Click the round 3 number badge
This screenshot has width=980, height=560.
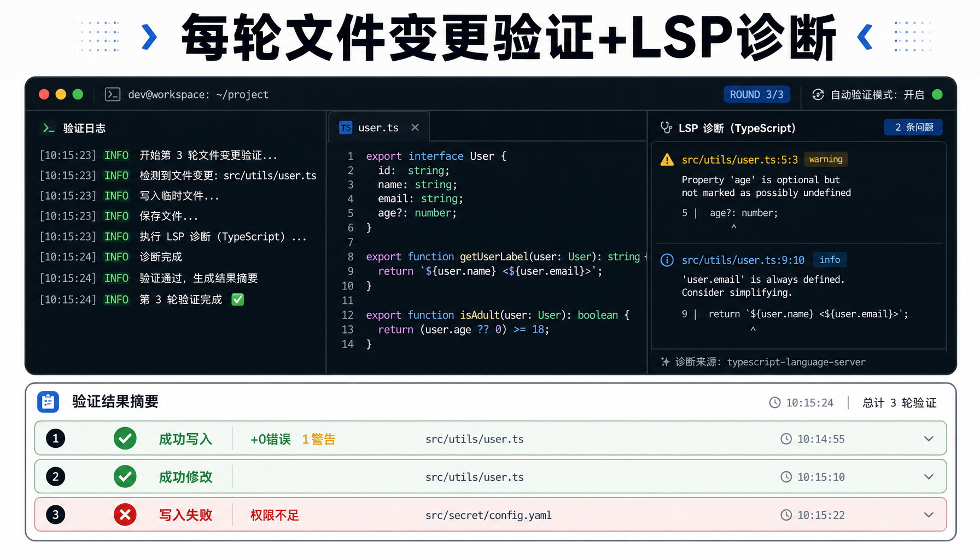pos(55,515)
